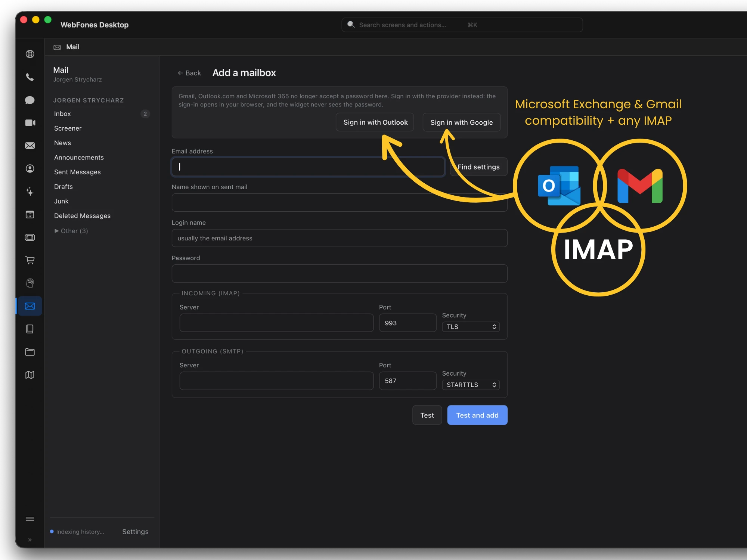747x560 pixels.
Task: Click the Find settings button
Action: click(478, 167)
